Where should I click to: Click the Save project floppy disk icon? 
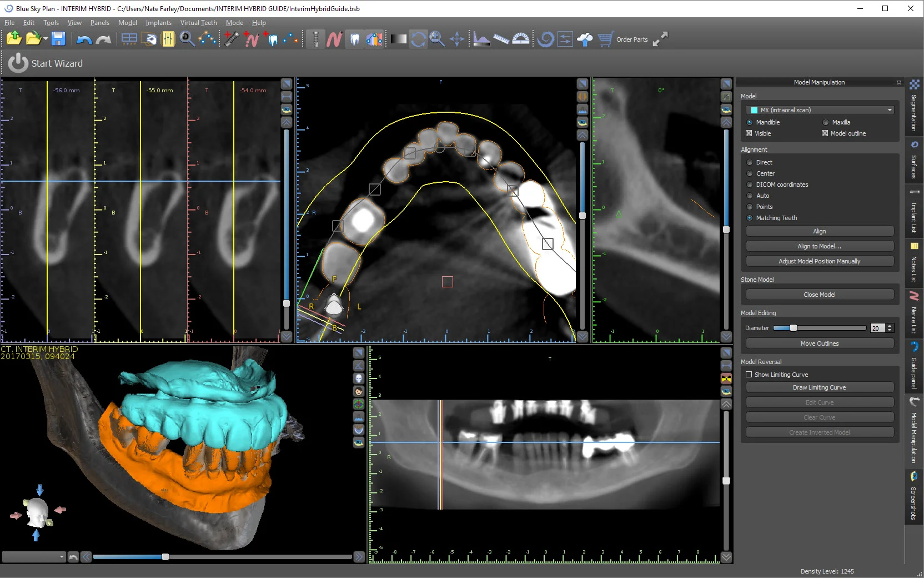[58, 39]
